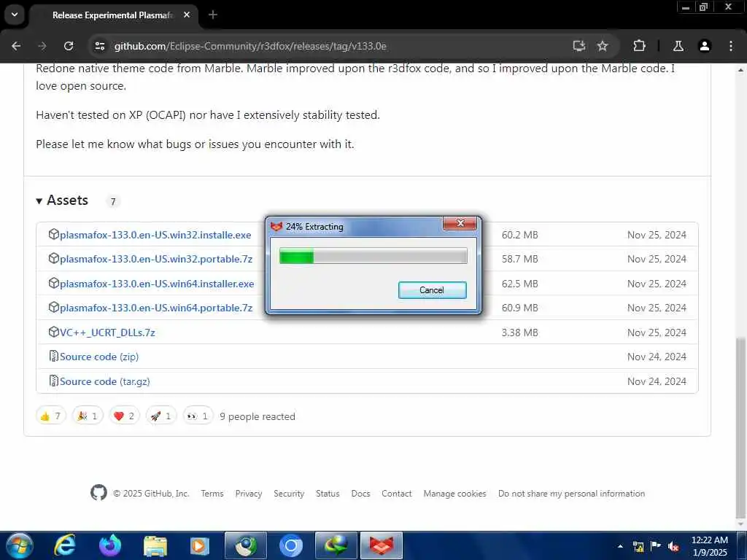
Task: Launch Internet Explorer from taskbar
Action: tap(65, 545)
